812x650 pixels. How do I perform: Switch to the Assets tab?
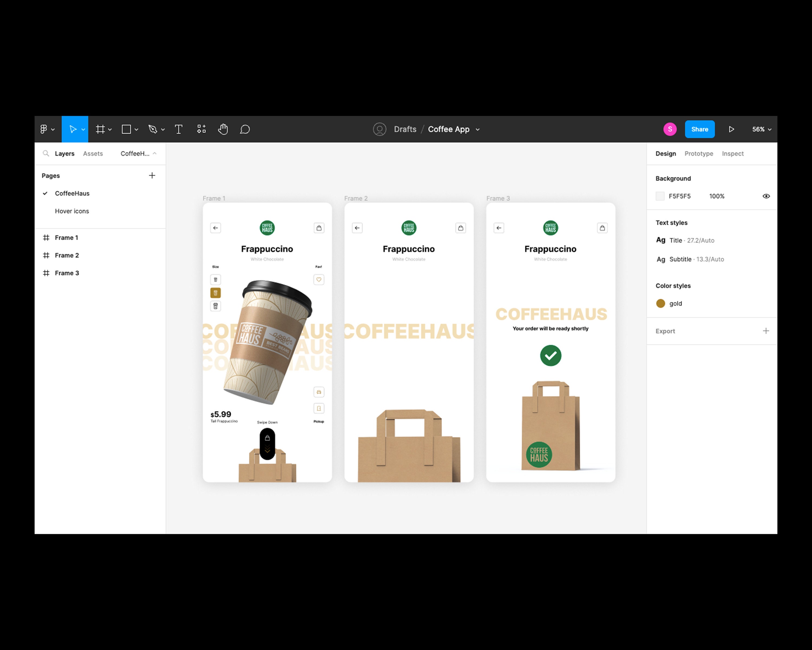[x=93, y=153]
